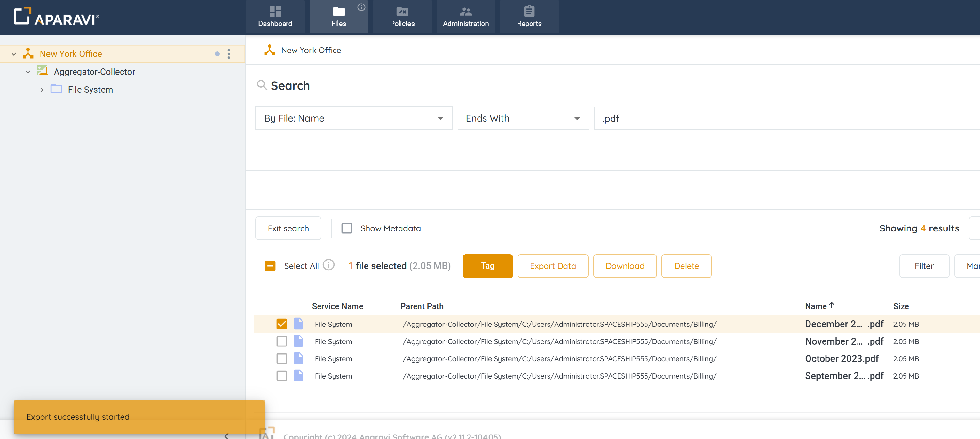This screenshot has width=980, height=439.
Task: Open the By File: Name dropdown
Action: pyautogui.click(x=353, y=118)
